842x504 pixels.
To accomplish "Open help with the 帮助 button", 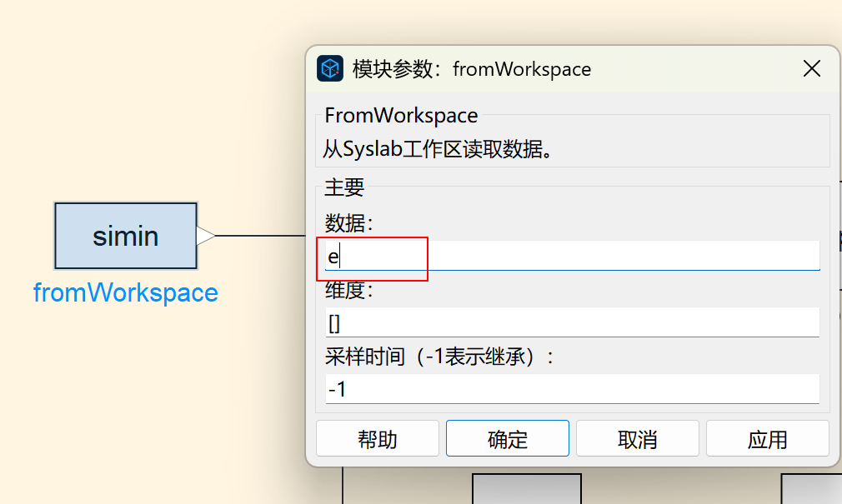I will [x=378, y=438].
